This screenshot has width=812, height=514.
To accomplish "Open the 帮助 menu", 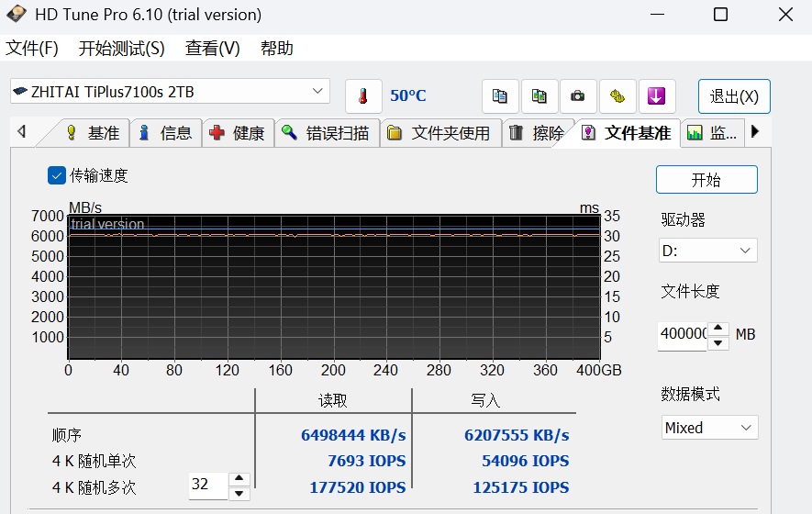I will click(276, 48).
